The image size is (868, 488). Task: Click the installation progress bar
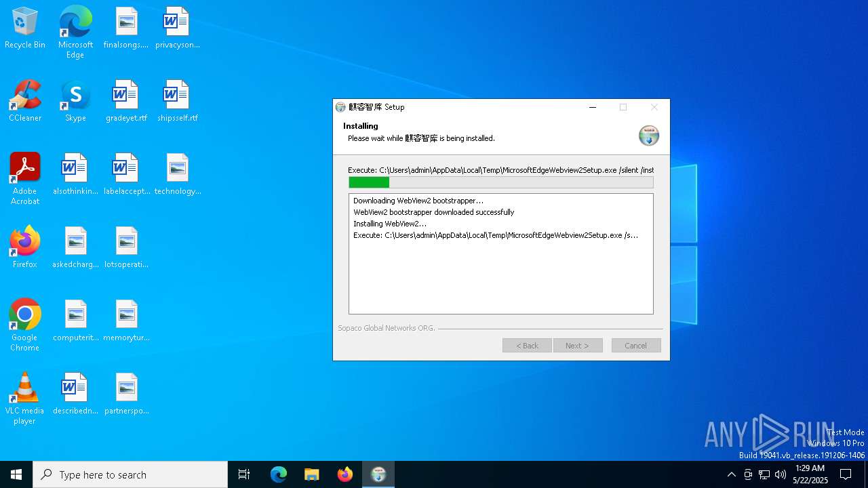point(501,182)
